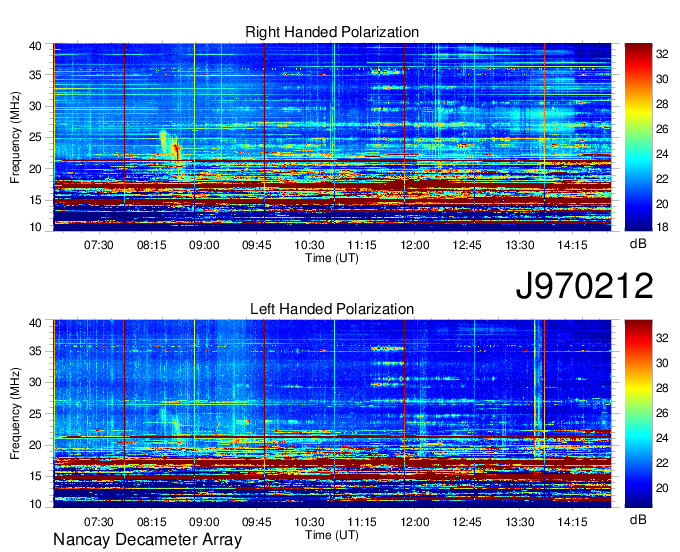Click 11:15 tick under right-handed plot
This screenshot has width=680, height=552.
pyautogui.click(x=362, y=245)
